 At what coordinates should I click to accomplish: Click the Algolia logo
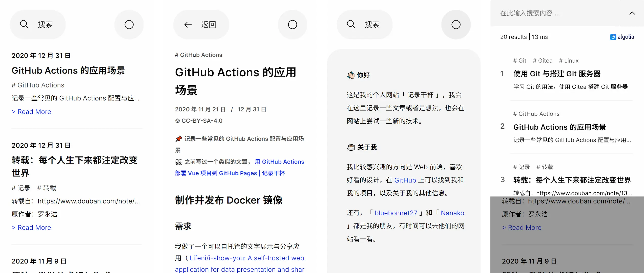[x=622, y=37]
